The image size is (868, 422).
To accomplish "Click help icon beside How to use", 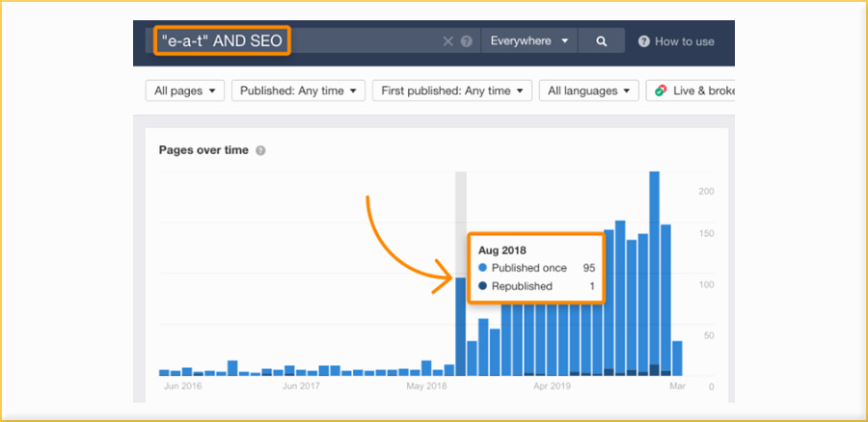I will 644,41.
